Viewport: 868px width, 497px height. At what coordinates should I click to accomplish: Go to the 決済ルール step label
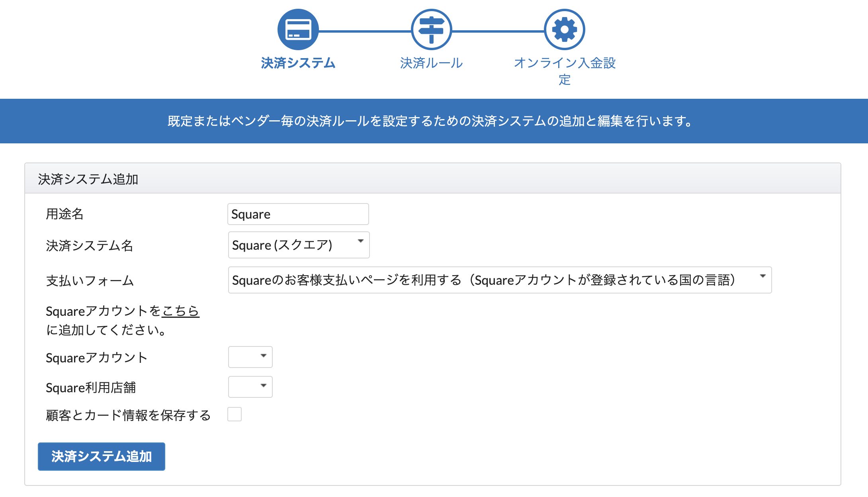point(431,63)
